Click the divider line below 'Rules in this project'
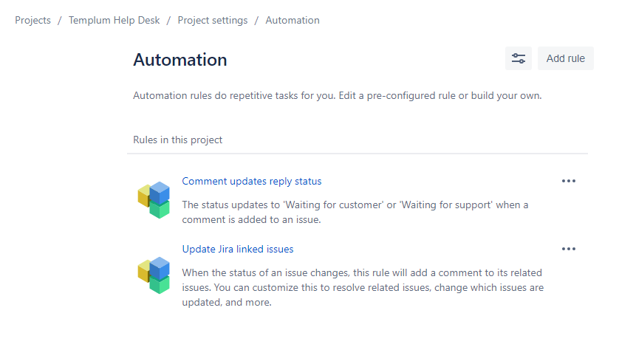Viewport: 619px width, 364px height. [x=358, y=154]
